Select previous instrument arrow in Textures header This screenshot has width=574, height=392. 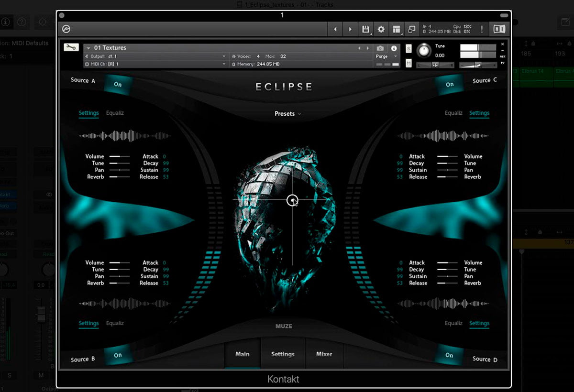[x=360, y=48]
